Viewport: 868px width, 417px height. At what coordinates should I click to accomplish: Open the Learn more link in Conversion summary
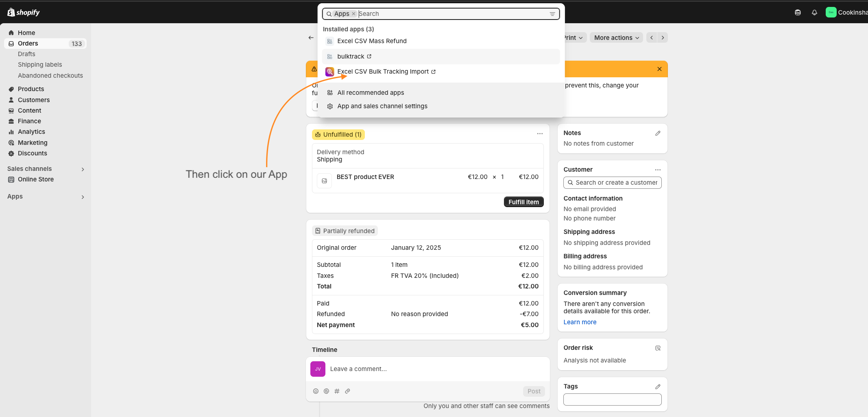click(580, 322)
